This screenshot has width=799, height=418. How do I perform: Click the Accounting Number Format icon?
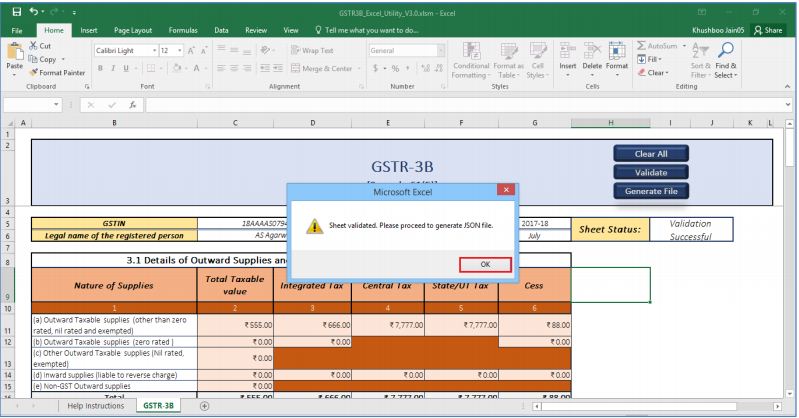376,68
